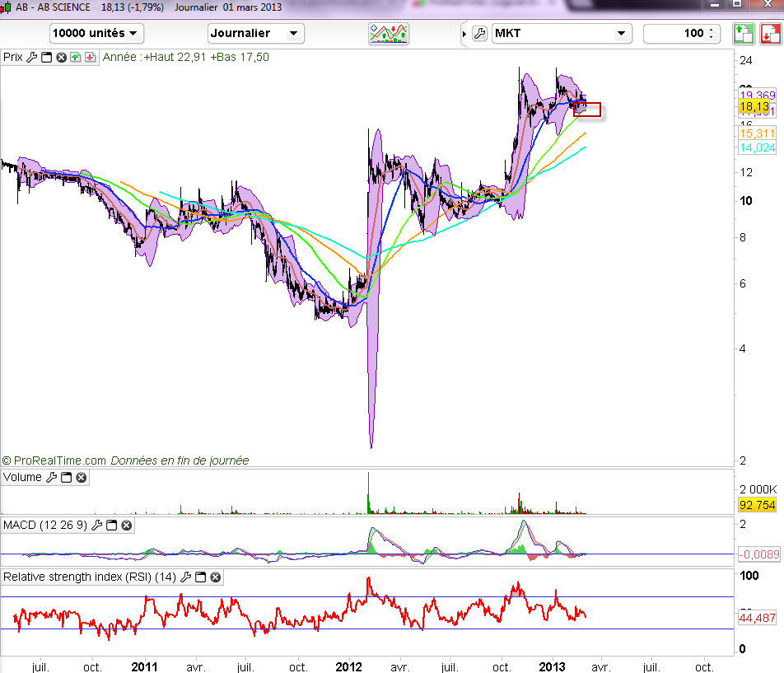Expand the collapsed toolbar arrow before MKT
The width and height of the screenshot is (784, 673).
(x=464, y=34)
